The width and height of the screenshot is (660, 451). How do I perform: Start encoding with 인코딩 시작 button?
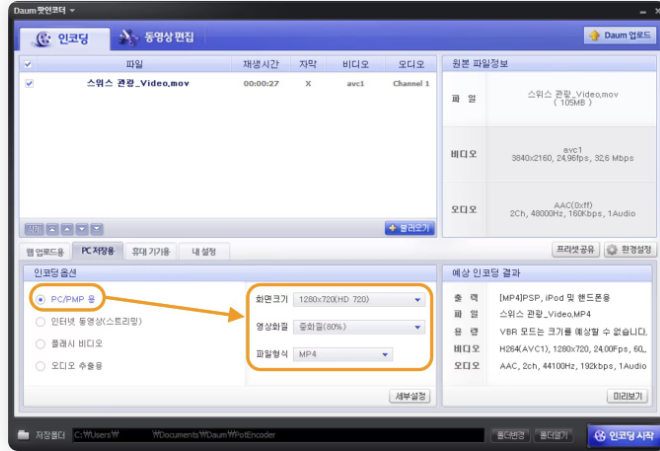[x=624, y=435]
